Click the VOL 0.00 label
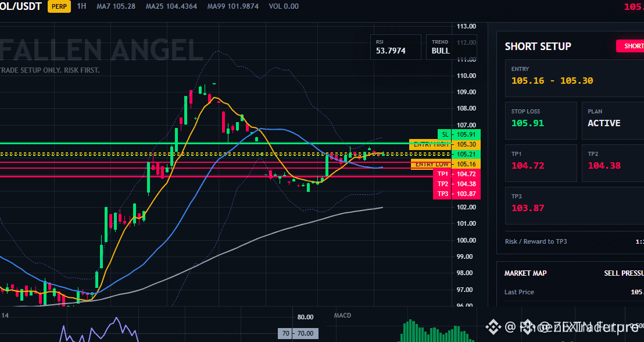Screen dimensions: 644x342 [x=284, y=6]
